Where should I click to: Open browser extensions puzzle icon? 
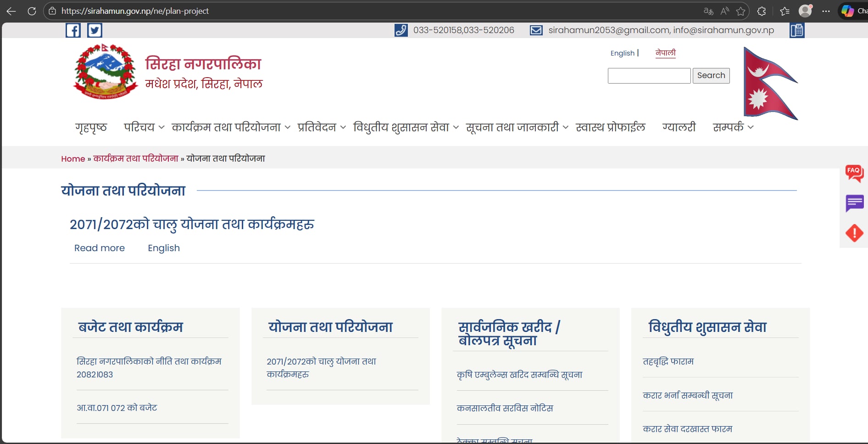(x=762, y=11)
